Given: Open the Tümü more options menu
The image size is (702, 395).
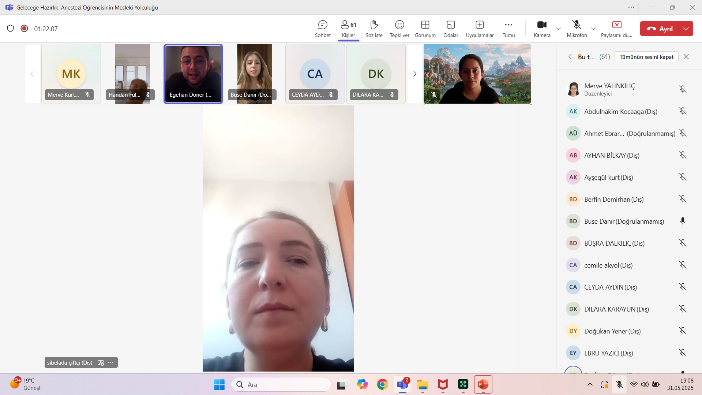Looking at the screenshot, I should [x=509, y=28].
